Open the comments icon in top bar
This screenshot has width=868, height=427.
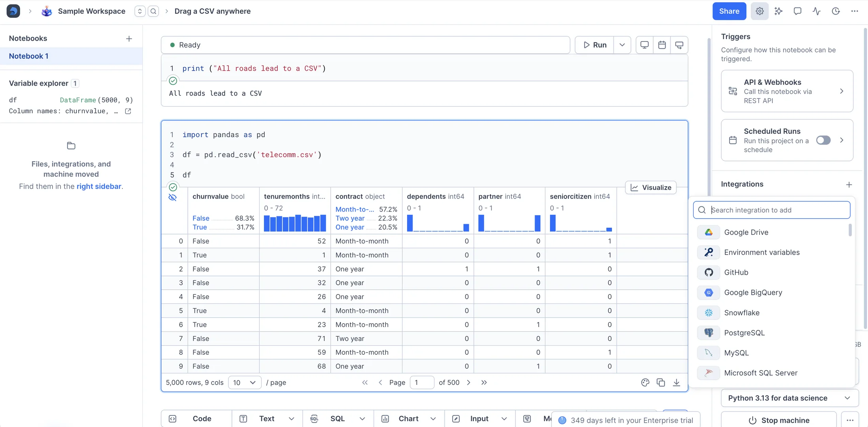[797, 11]
